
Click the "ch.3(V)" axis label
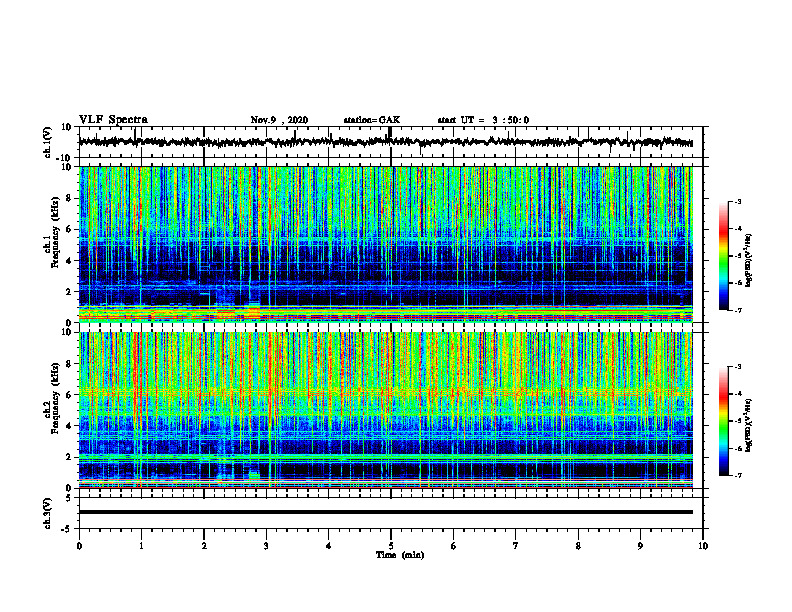pyautogui.click(x=47, y=513)
